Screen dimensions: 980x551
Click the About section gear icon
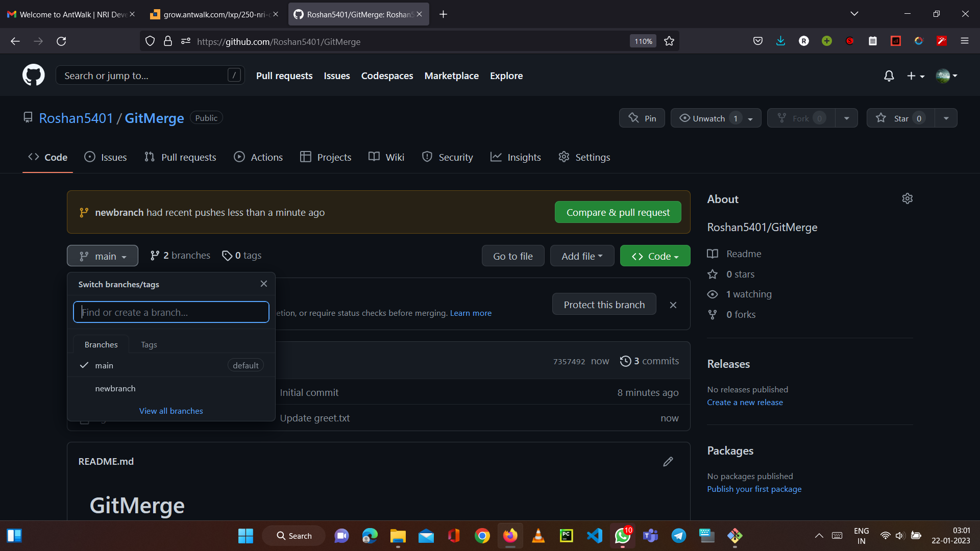click(x=908, y=198)
